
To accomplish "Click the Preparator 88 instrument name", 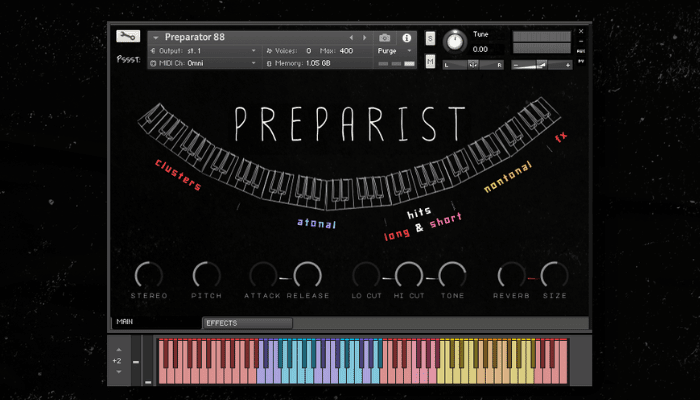I will coord(195,37).
